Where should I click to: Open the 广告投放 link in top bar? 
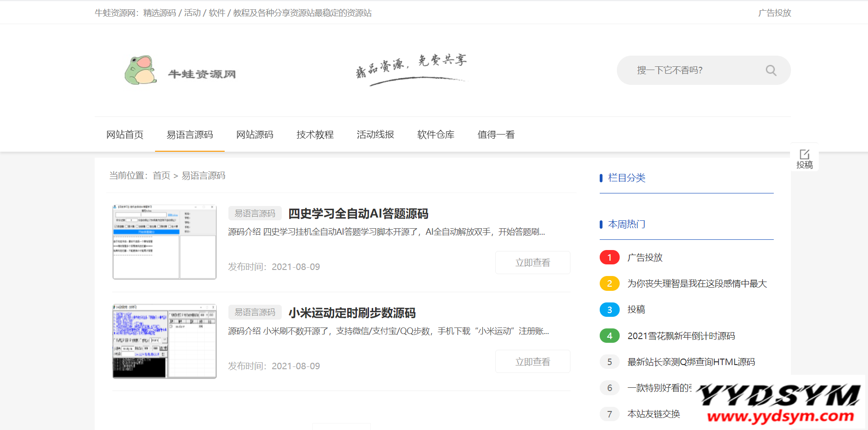774,13
